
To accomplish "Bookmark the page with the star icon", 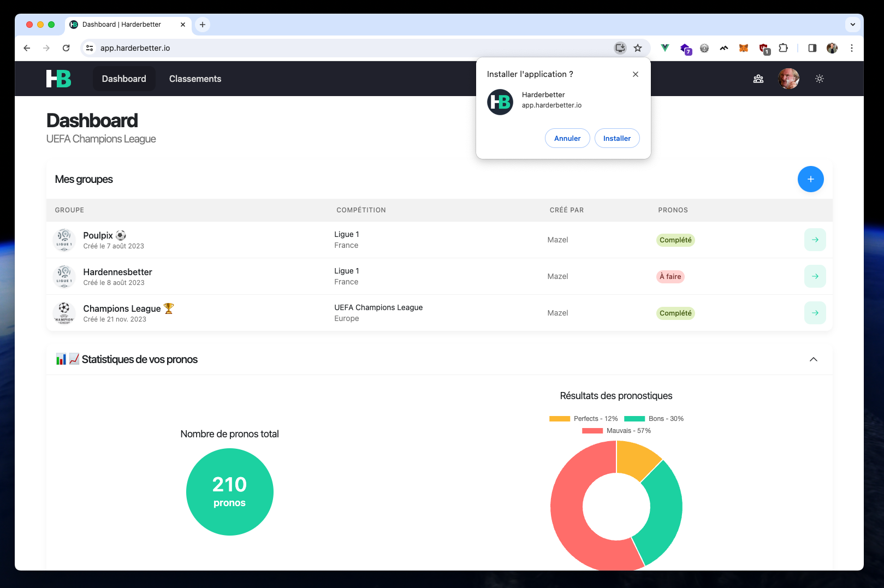I will click(637, 48).
